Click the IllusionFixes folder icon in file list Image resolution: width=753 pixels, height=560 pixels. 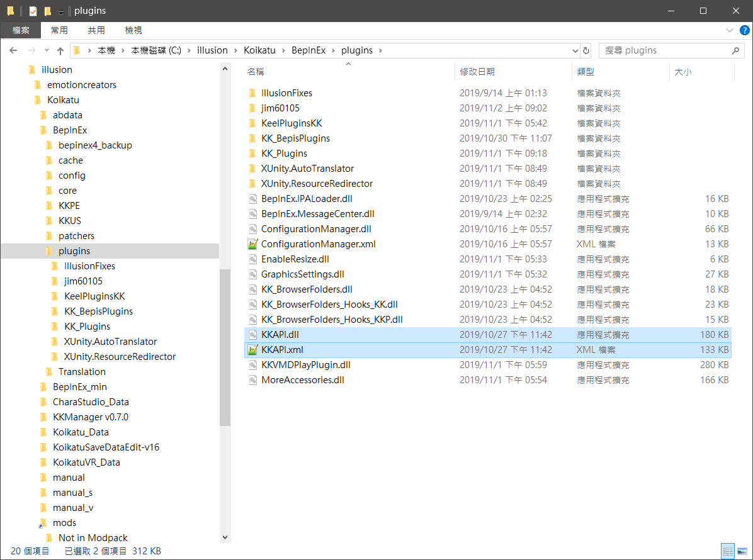click(252, 93)
